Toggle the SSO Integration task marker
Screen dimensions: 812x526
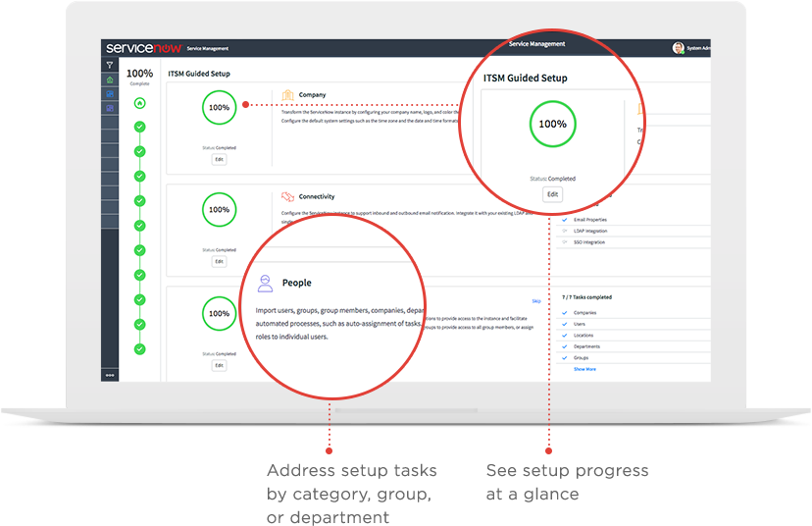[x=565, y=242]
